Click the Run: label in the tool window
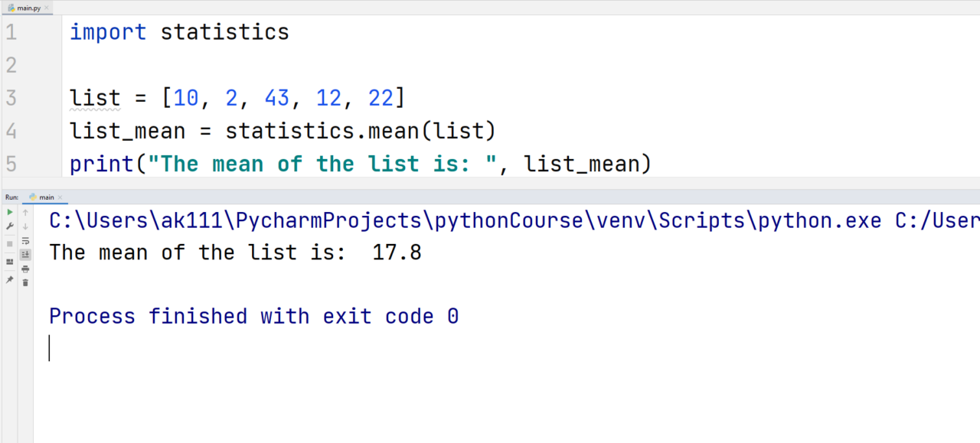980x443 pixels. (x=11, y=197)
